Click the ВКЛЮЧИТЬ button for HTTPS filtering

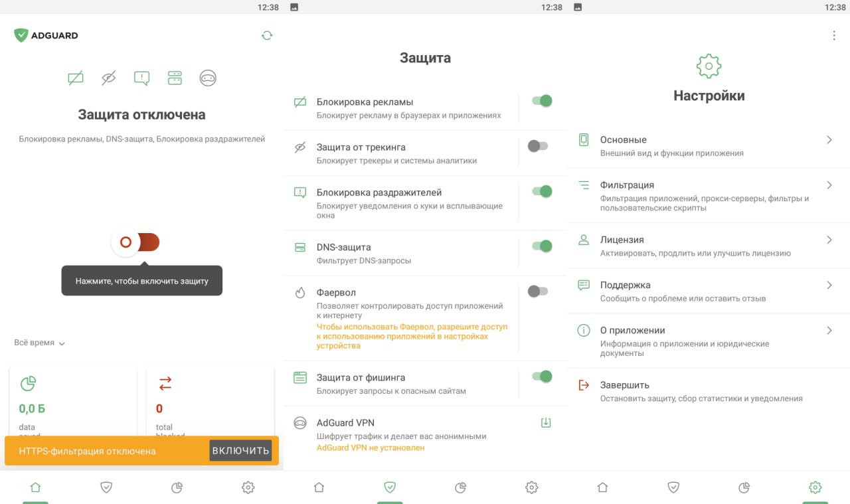tap(240, 451)
